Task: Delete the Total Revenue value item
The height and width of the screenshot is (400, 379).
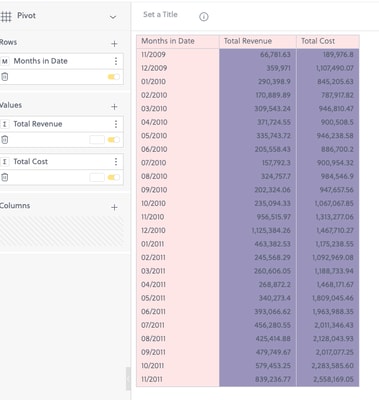Action: point(4,140)
